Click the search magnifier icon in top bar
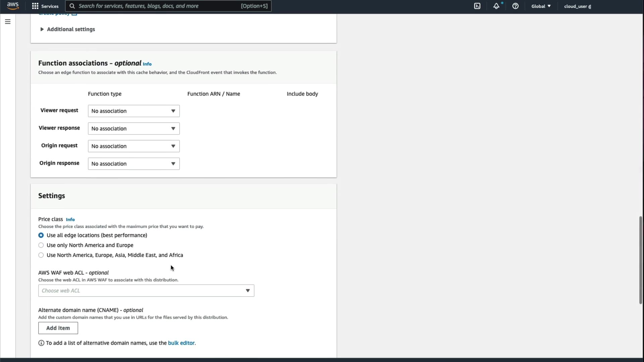Screen dimensions: 644x362 (72, 6)
